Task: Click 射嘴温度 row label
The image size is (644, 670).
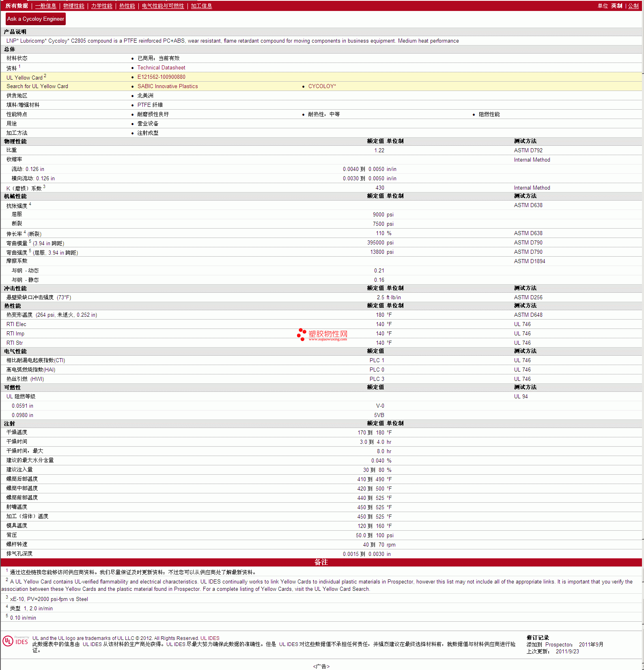Action: [17, 507]
